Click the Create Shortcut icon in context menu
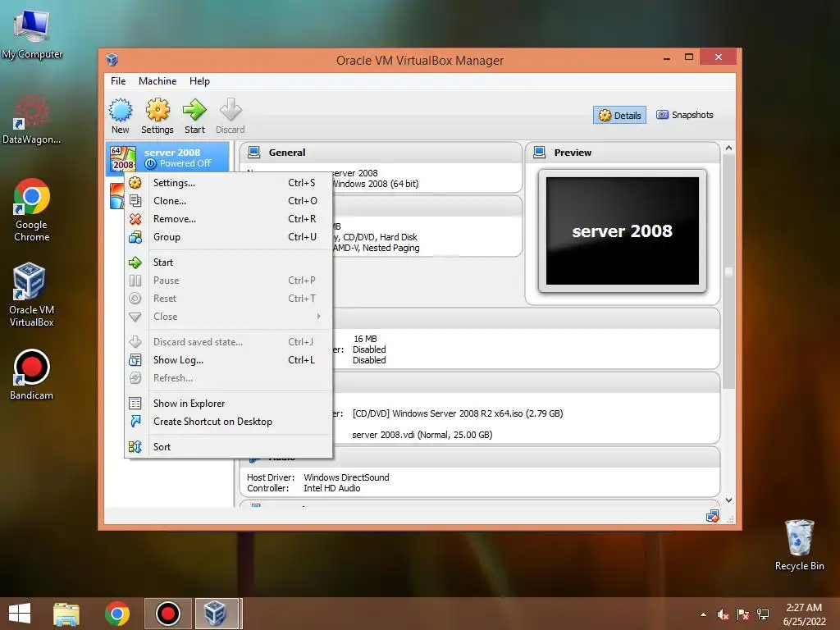The height and width of the screenshot is (630, 840). (x=135, y=422)
